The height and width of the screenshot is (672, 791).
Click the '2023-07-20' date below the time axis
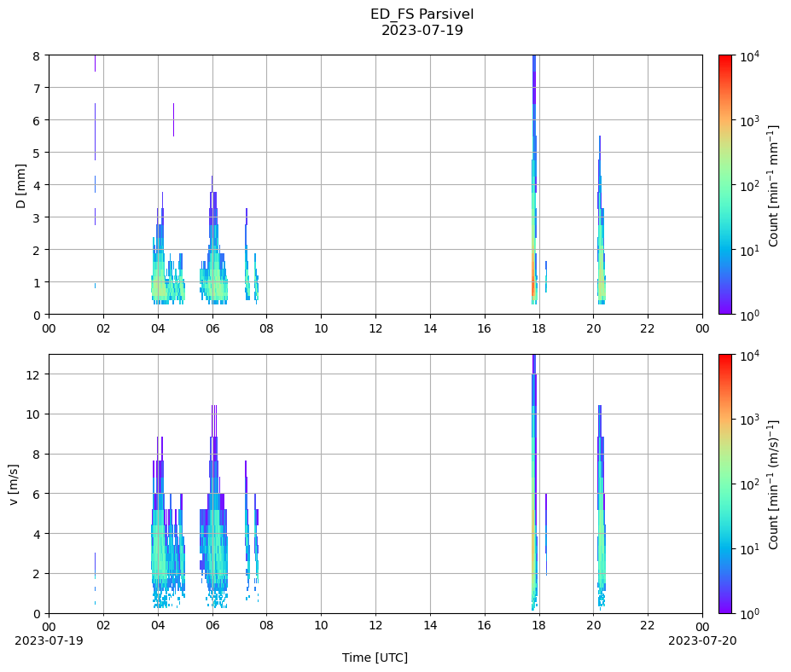click(x=702, y=640)
